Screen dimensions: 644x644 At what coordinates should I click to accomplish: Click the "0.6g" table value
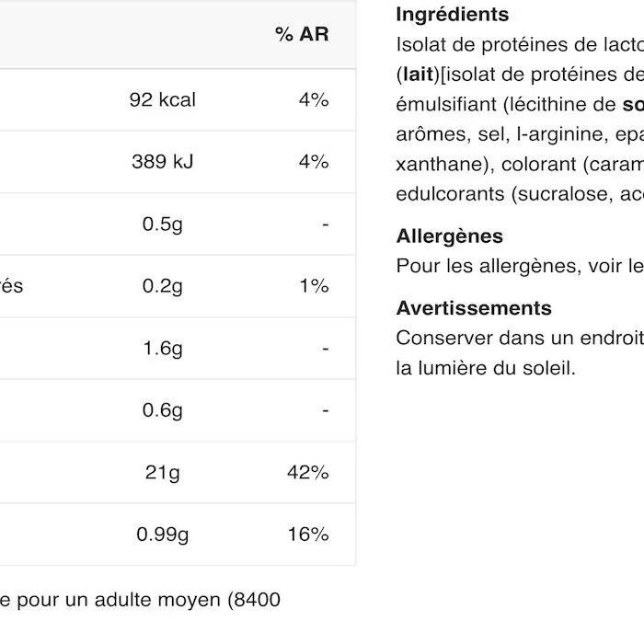(163, 410)
